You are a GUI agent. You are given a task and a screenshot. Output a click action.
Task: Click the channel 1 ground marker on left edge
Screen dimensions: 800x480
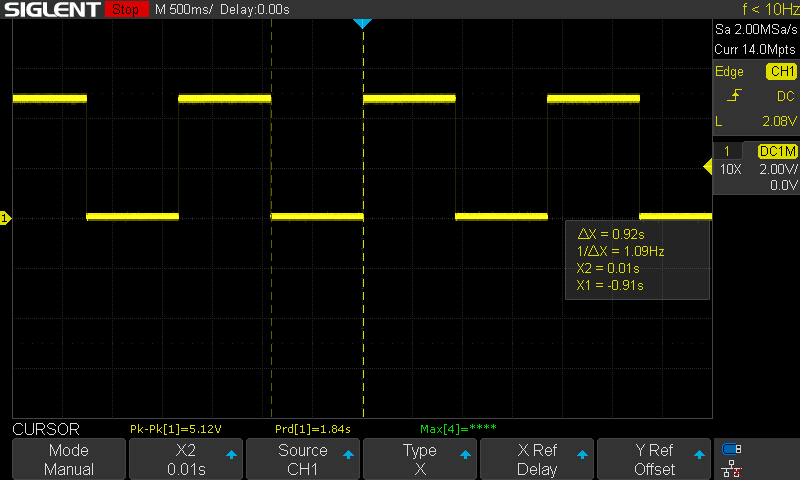click(x=5, y=218)
